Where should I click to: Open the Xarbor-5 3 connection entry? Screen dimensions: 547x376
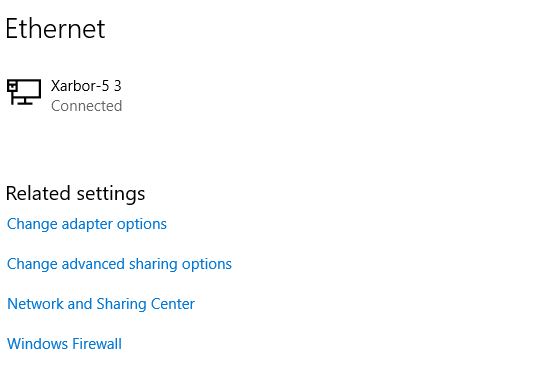65,95
